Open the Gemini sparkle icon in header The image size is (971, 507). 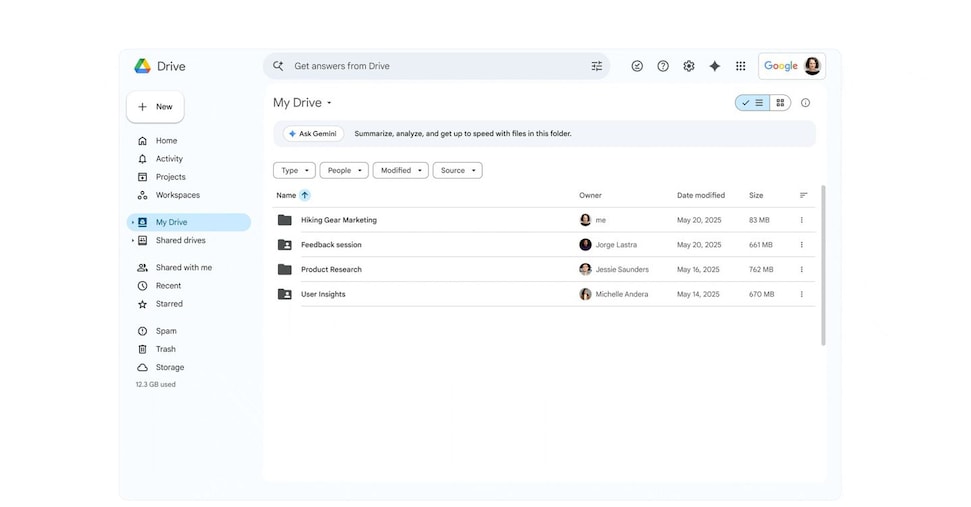(x=714, y=66)
